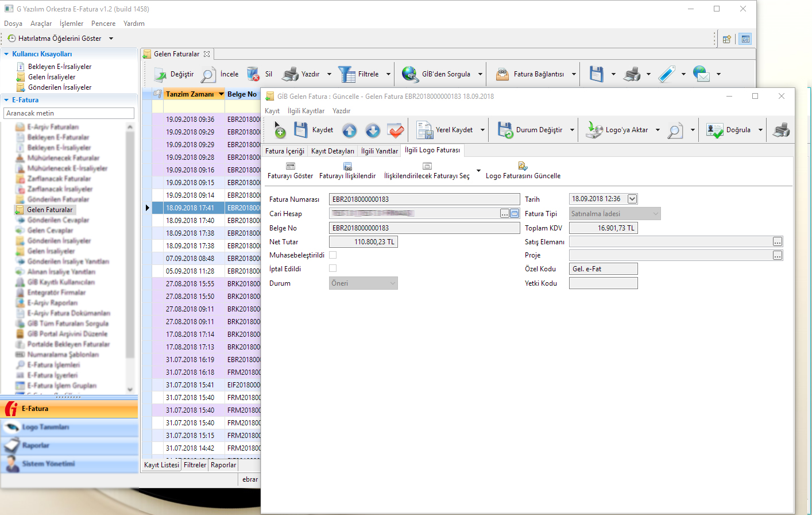Image resolution: width=812 pixels, height=515 pixels.
Task: Click the blue down arrow icon
Action: 373,130
